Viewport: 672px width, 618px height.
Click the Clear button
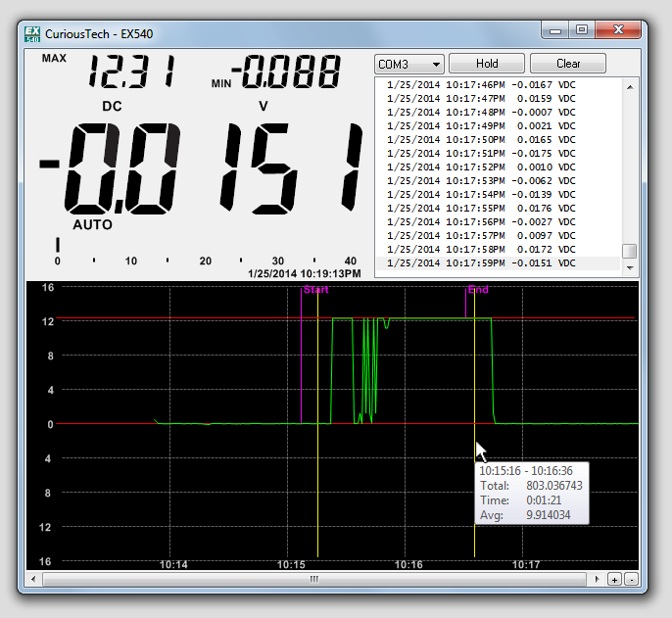click(568, 64)
